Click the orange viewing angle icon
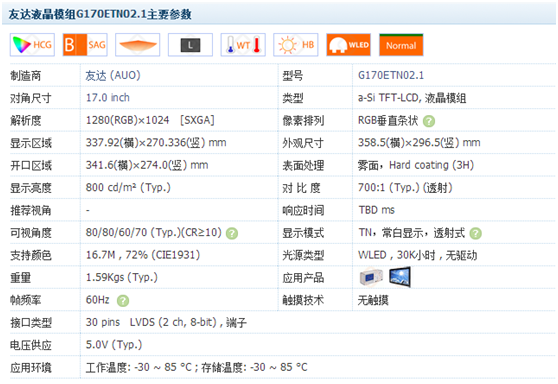This screenshot has width=558, height=384. coord(138,45)
